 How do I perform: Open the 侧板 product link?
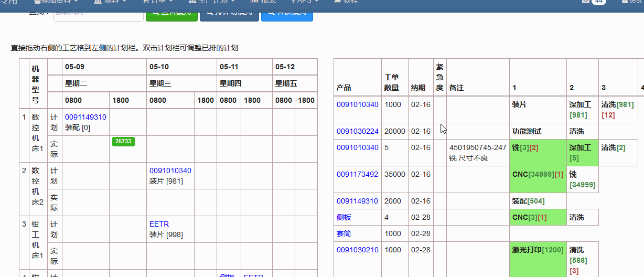tap(344, 217)
